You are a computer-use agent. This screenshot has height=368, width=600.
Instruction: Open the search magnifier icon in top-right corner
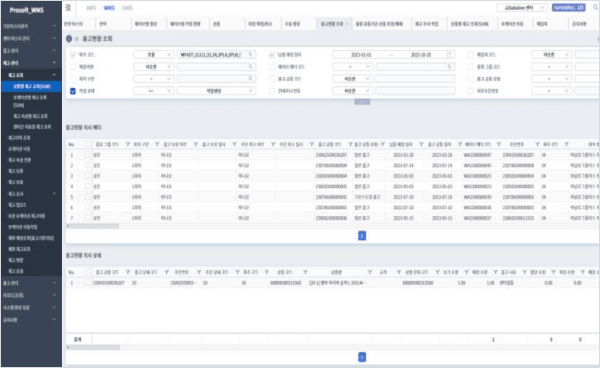click(x=595, y=7)
